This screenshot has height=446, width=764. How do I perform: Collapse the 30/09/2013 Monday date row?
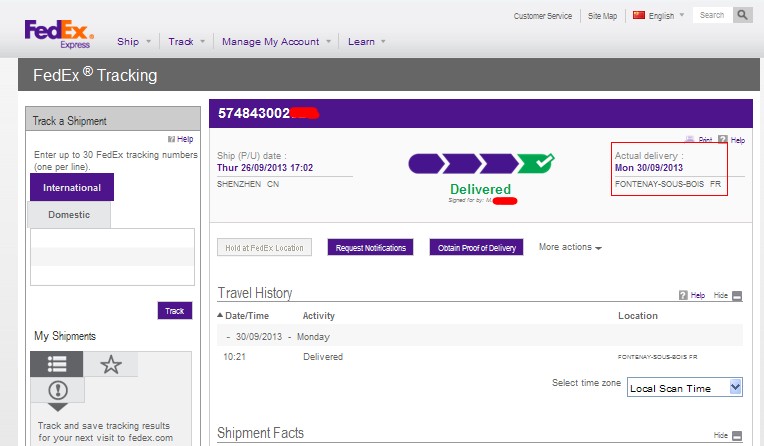[x=228, y=337]
